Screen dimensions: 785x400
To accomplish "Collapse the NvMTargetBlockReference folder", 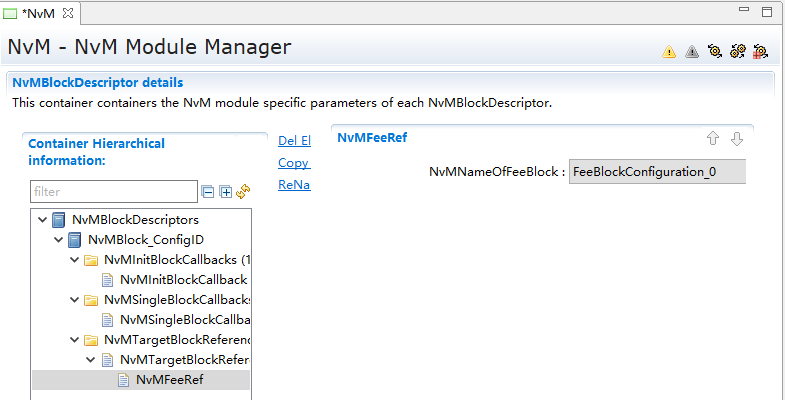I will (x=75, y=340).
